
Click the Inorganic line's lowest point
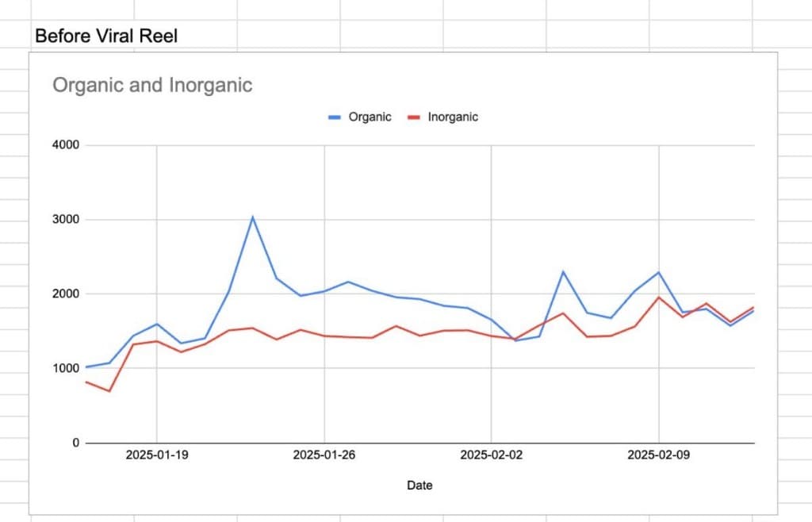109,391
